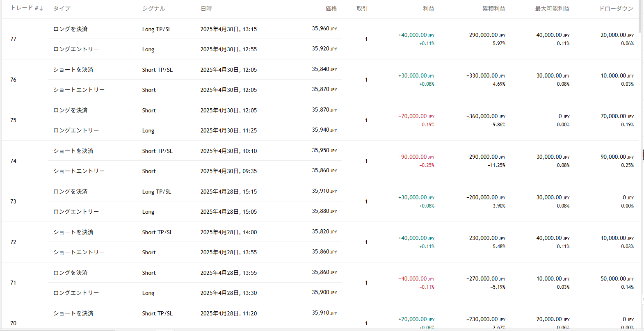Viewport: 644px width, 331px height.
Task: Select the ドローダウン column header
Action: pos(616,9)
